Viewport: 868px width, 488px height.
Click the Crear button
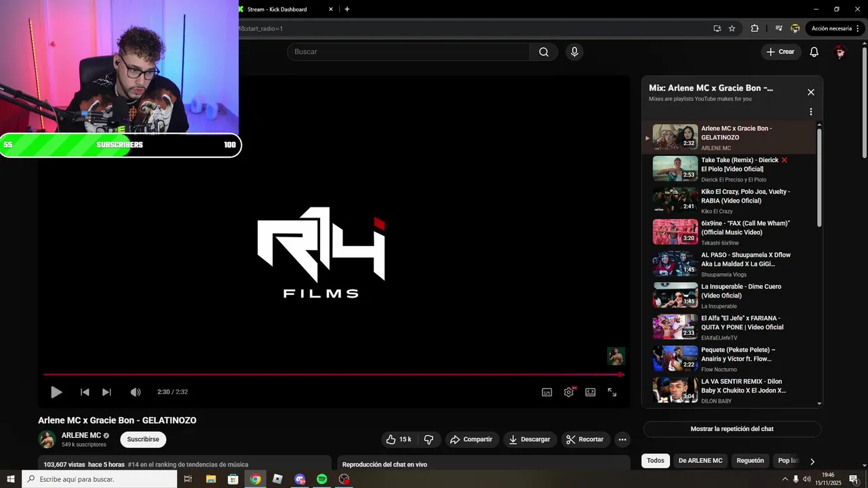pos(781,52)
